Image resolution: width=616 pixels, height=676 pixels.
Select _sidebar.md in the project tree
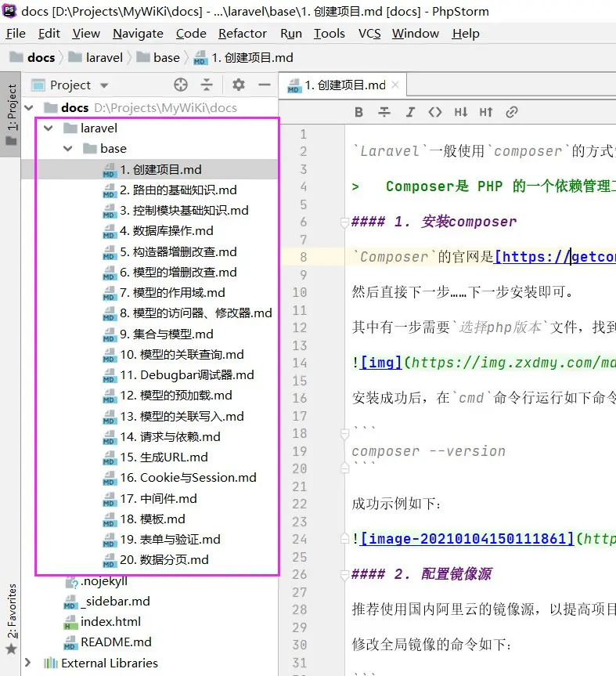pyautogui.click(x=106, y=602)
